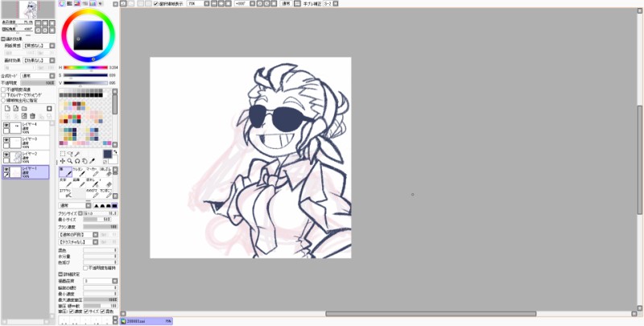644x326 pixels.
Task: Select the move layer tool
Action: [63, 161]
